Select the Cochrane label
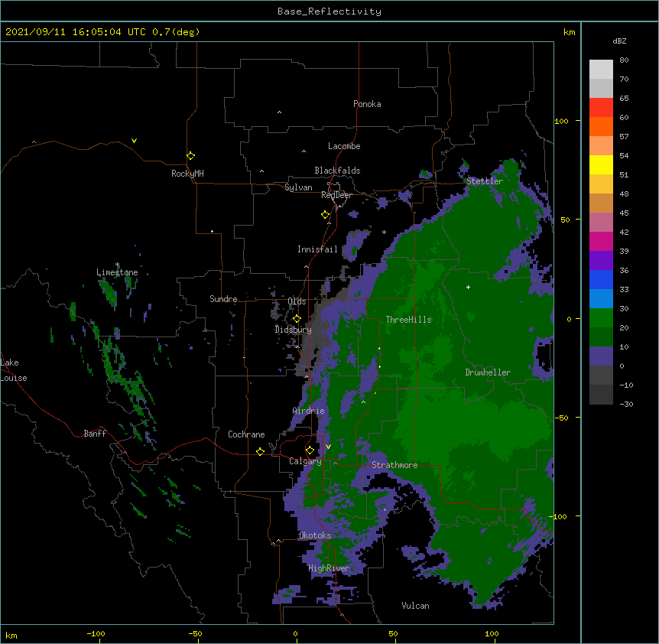Image resolution: width=659 pixels, height=644 pixels. coord(246,434)
